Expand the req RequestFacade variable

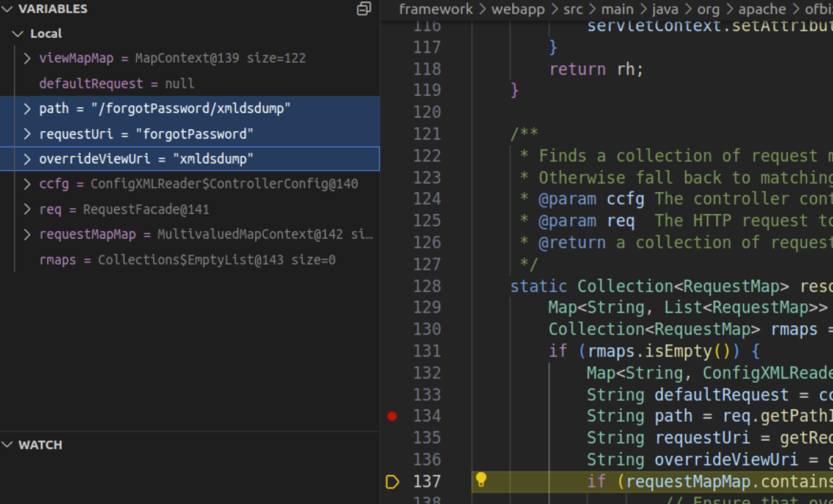tap(27, 209)
